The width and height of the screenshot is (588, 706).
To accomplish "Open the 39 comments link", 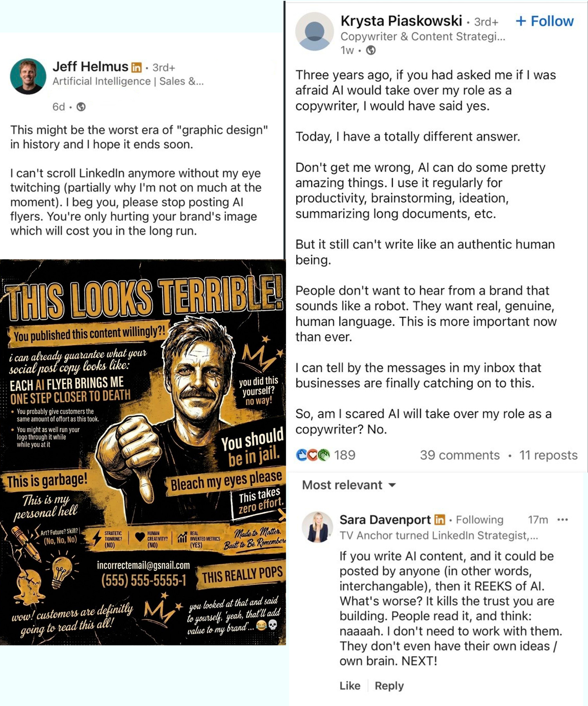I will tap(460, 455).
